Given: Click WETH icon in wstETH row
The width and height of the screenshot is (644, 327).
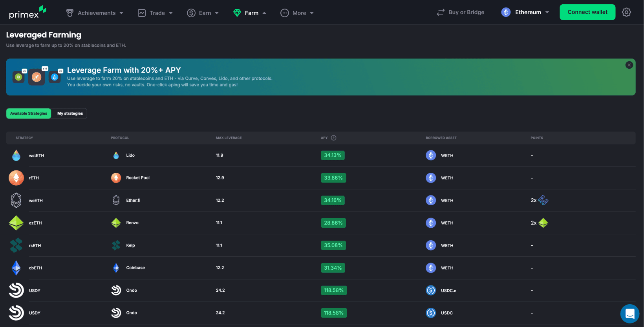Looking at the screenshot, I should pos(431,155).
